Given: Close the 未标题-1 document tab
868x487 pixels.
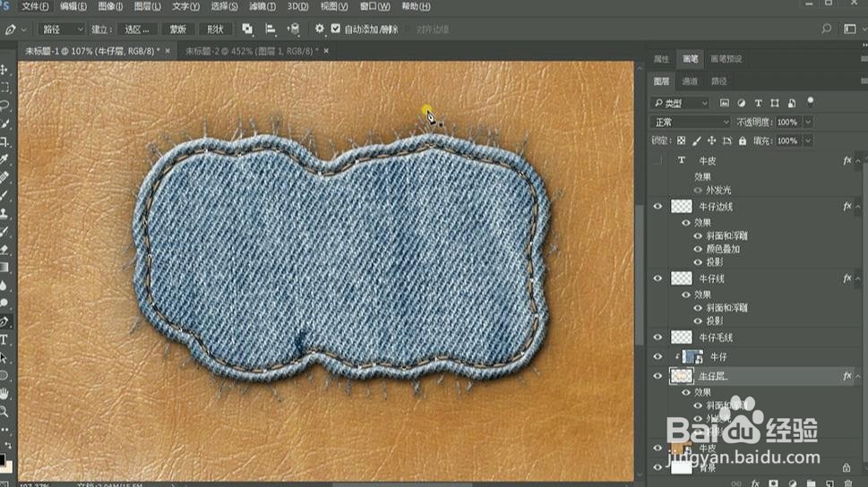Looking at the screenshot, I should 168,51.
